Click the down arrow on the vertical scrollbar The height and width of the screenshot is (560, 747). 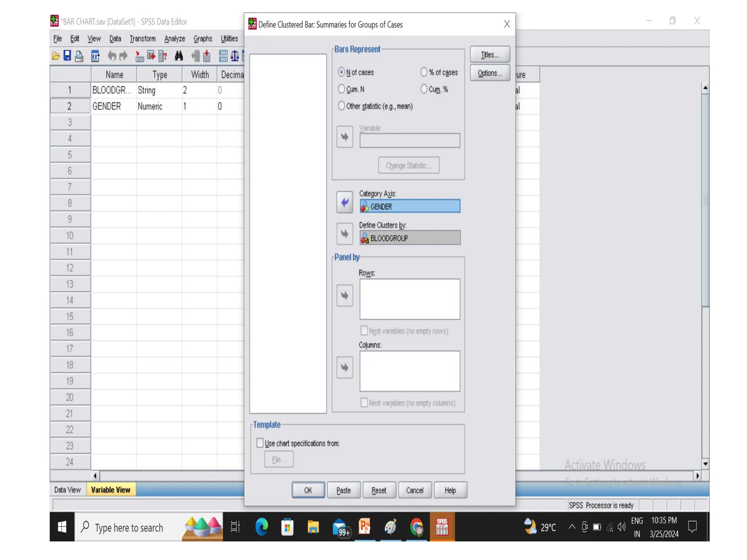pyautogui.click(x=705, y=464)
